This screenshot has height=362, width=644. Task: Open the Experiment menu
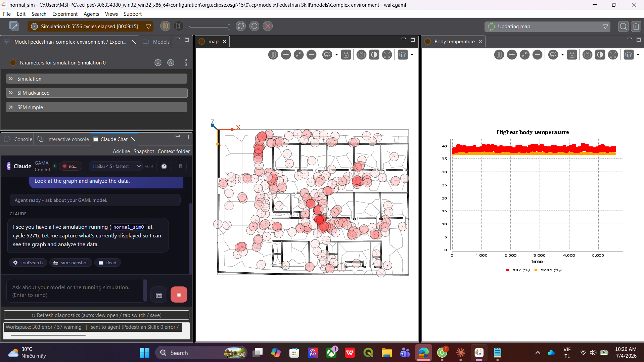[x=65, y=14]
